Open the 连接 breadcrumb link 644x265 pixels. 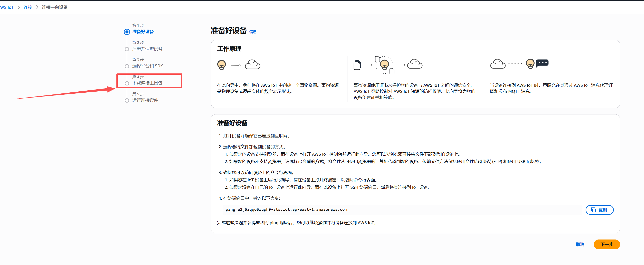(28, 8)
